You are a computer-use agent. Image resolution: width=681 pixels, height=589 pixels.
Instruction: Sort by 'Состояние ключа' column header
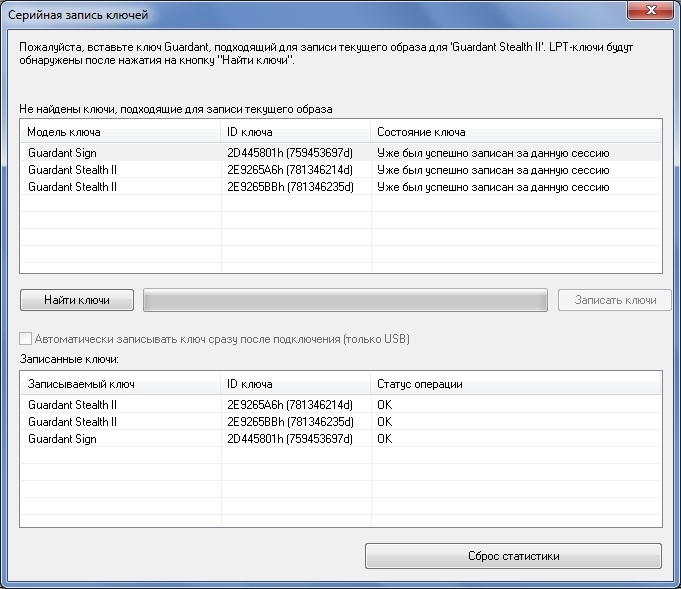515,132
